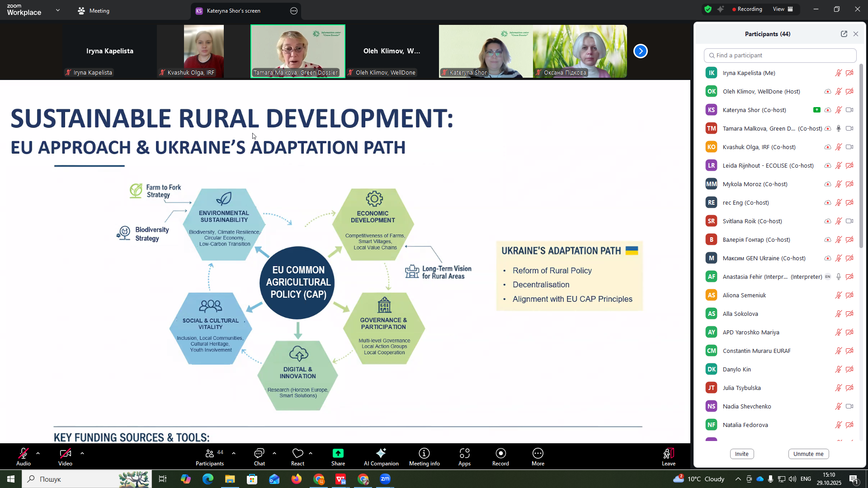Open the React emoji button
This screenshot has height=488, width=868.
297,454
